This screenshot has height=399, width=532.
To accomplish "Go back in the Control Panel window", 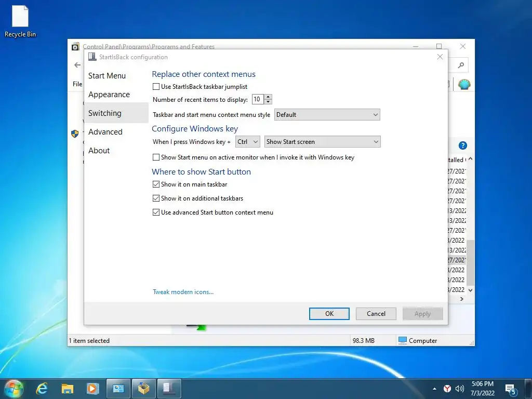I will 78,65.
